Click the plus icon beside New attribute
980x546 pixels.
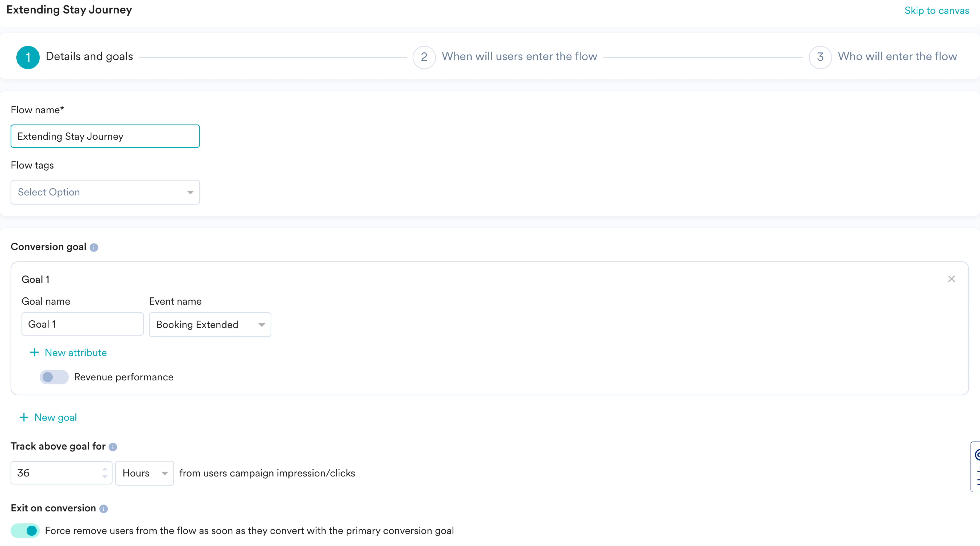pos(34,353)
